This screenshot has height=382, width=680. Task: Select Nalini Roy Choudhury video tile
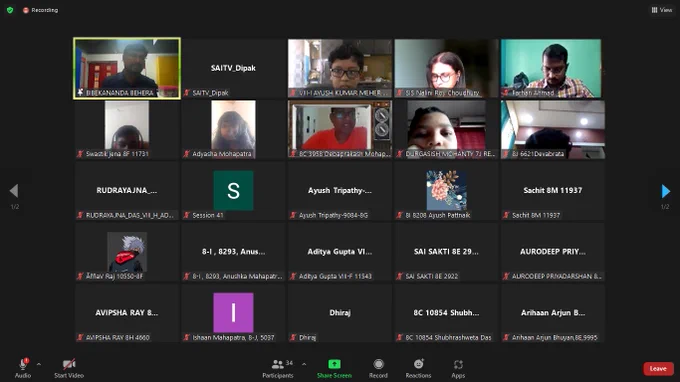446,68
